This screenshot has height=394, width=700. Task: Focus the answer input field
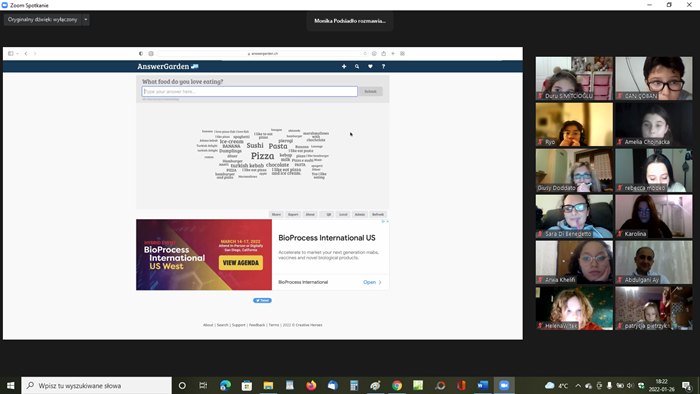250,91
